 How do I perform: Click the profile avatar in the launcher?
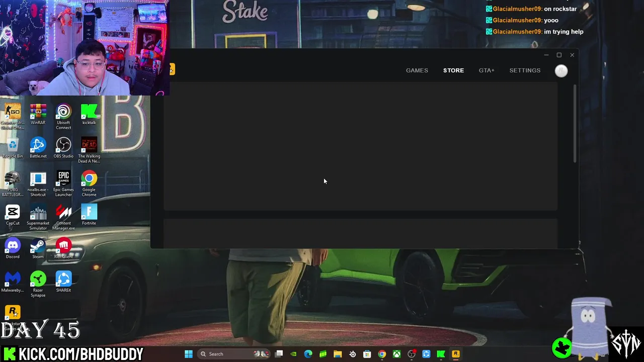(561, 71)
